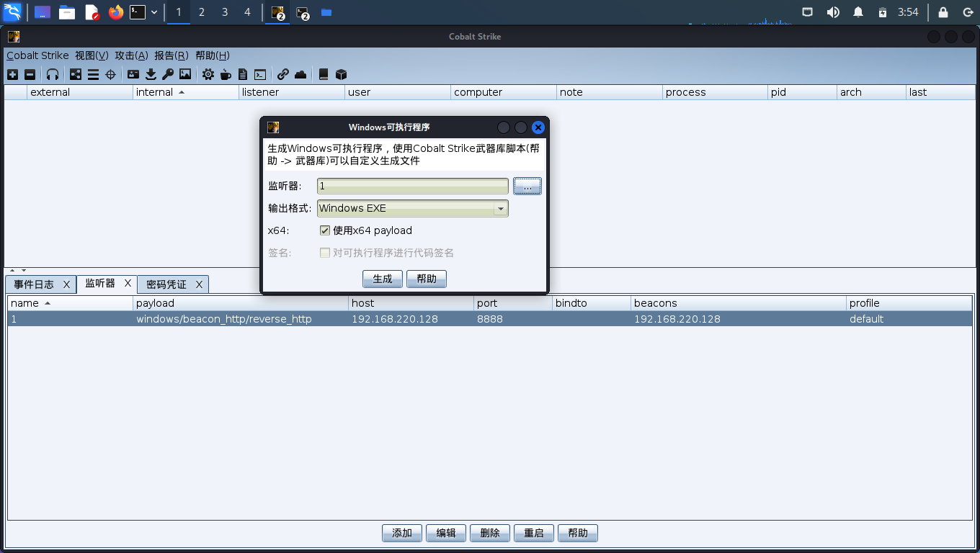Image resolution: width=980 pixels, height=553 pixels.
Task: Show target table with crosshair icon
Action: click(x=110, y=74)
